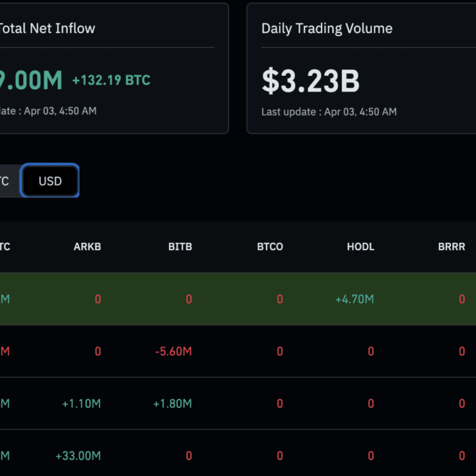Click the highlighted green row's BTCO zero value
Image resolution: width=476 pixels, height=476 pixels.
tap(279, 299)
